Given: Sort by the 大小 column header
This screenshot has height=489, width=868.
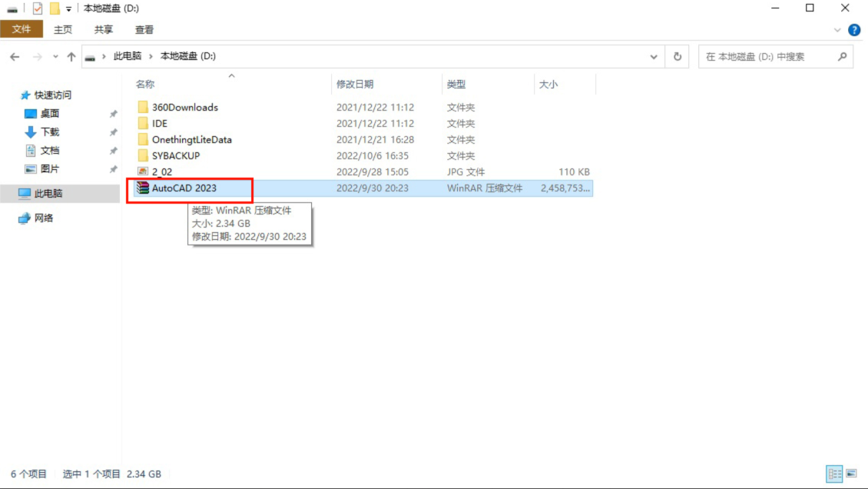Looking at the screenshot, I should [548, 85].
